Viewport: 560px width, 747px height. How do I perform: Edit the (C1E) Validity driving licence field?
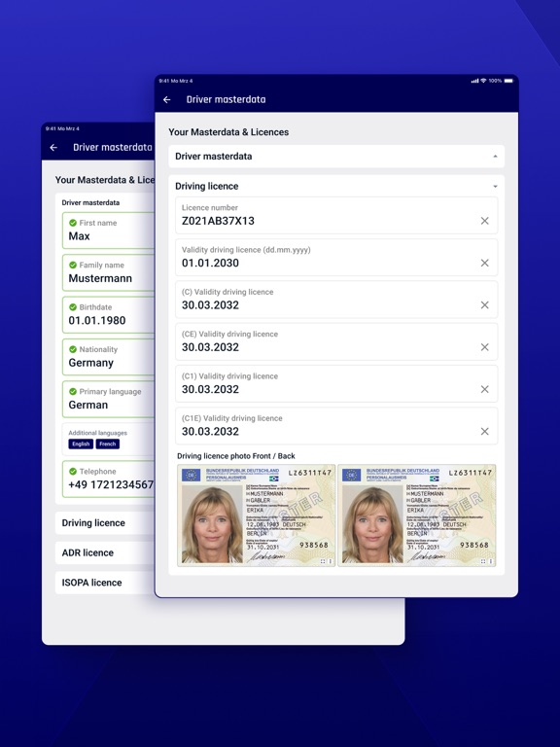pyautogui.click(x=336, y=426)
